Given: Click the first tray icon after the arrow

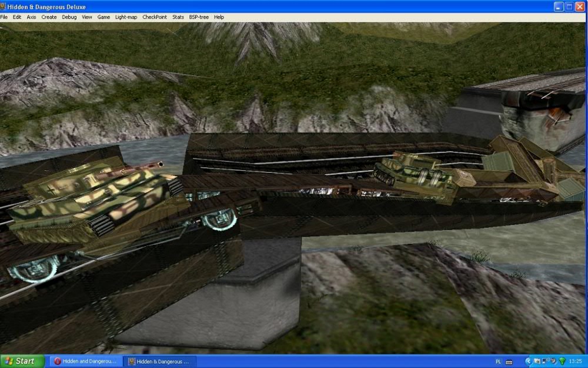Looking at the screenshot, I should (x=537, y=362).
